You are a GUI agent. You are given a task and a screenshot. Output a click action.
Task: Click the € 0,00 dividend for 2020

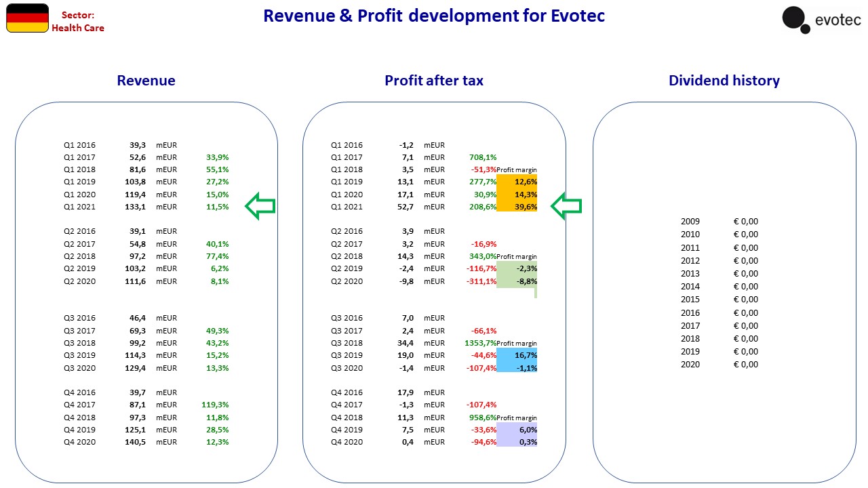(746, 364)
